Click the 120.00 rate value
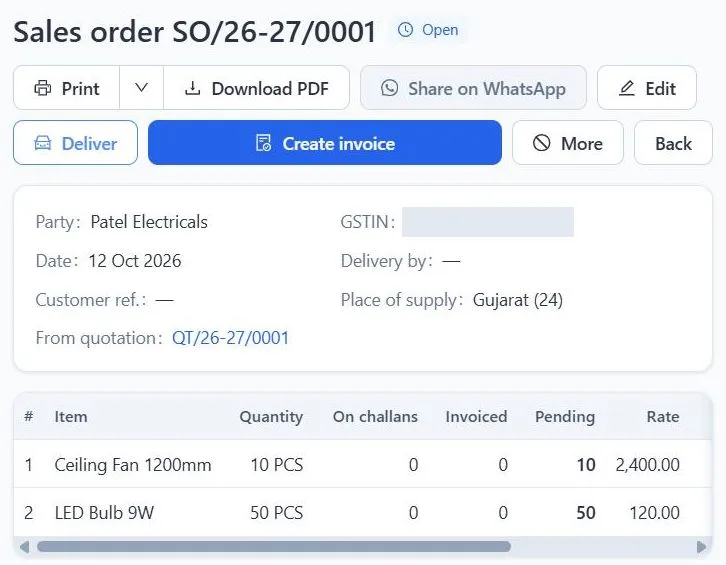This screenshot has height=565, width=726. click(x=654, y=513)
